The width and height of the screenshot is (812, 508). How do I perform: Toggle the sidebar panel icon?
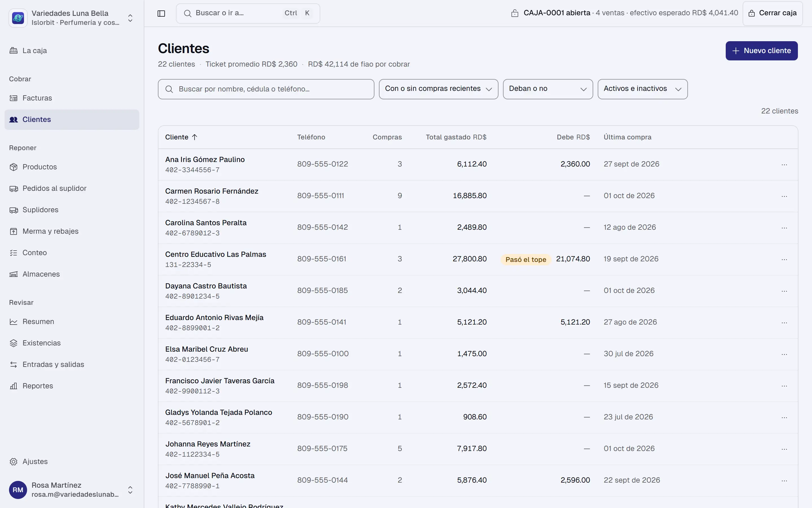161,14
